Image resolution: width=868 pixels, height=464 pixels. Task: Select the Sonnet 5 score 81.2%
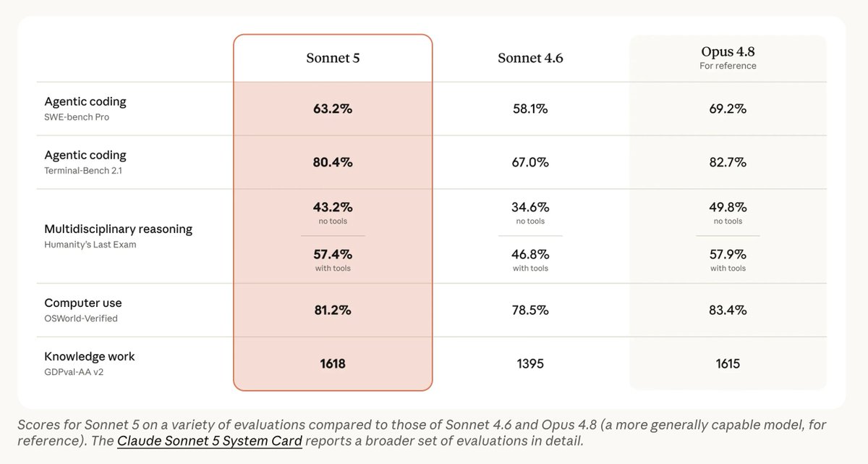(x=333, y=311)
